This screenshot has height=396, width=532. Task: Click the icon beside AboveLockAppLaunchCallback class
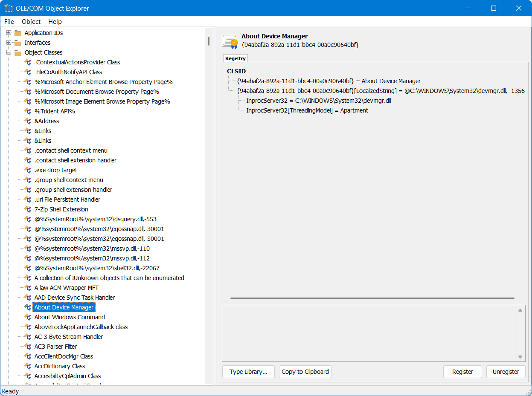(x=28, y=327)
